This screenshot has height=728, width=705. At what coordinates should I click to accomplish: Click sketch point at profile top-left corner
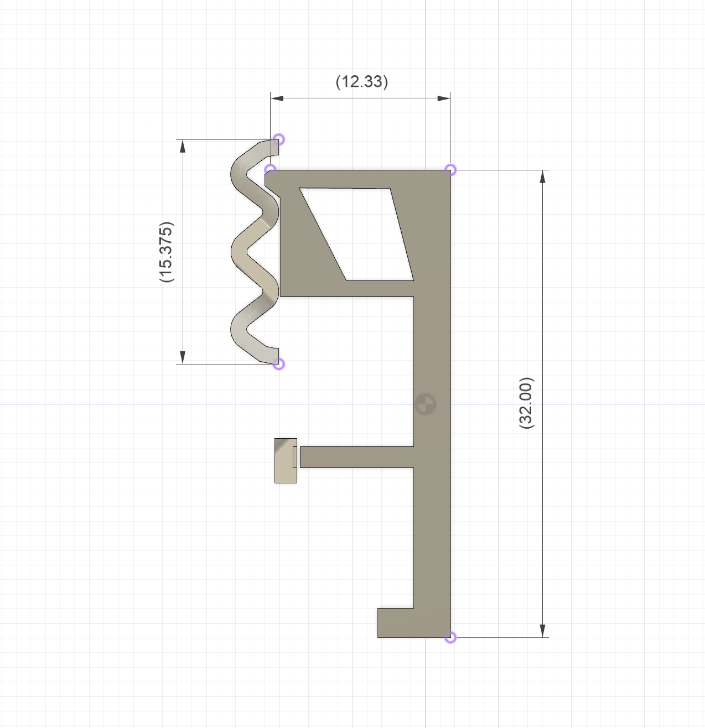(271, 169)
